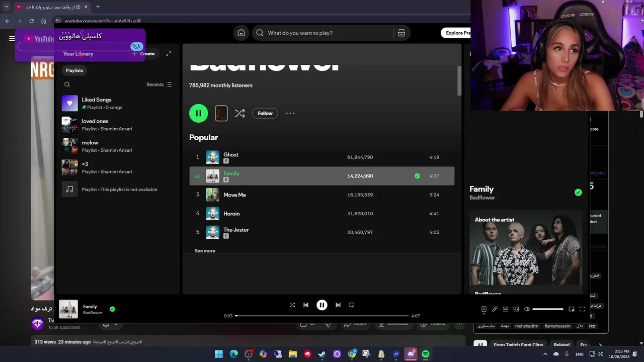Screen dimensions: 644x362
Task: Open new browser tab plus
Action: (x=98, y=7)
